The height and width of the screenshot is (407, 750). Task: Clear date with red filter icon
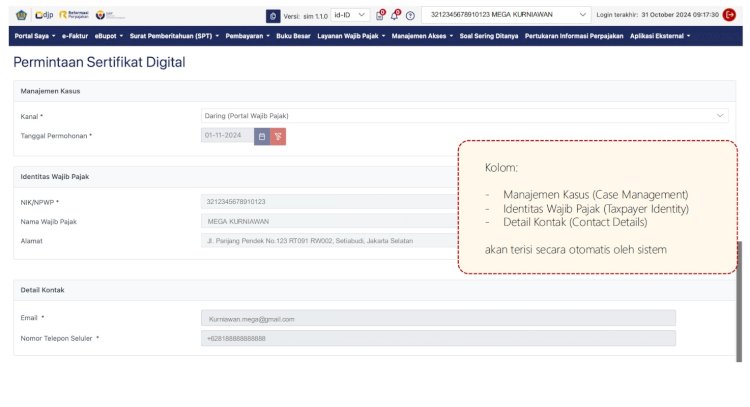coord(278,136)
